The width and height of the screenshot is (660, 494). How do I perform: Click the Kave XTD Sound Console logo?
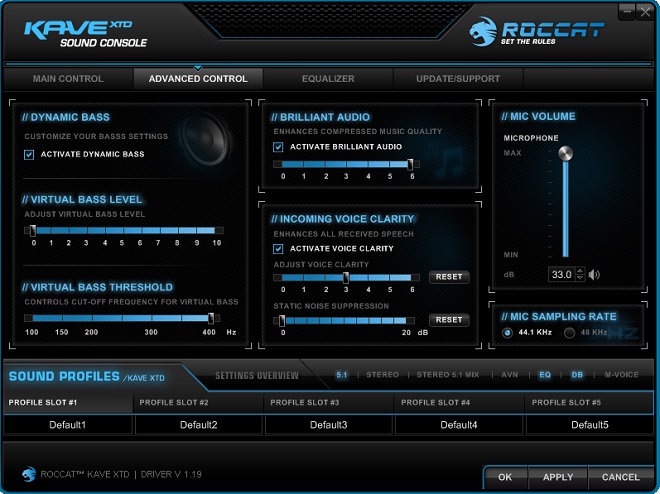click(x=85, y=34)
